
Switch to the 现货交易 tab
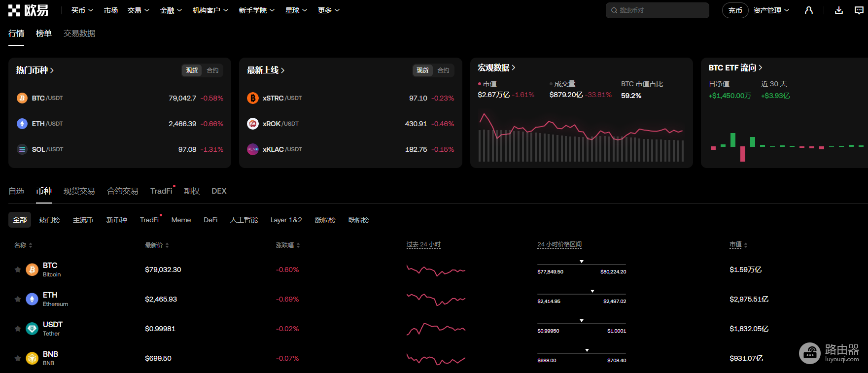click(79, 191)
